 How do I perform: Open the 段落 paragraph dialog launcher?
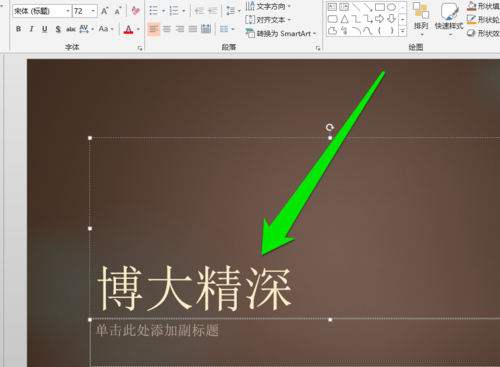318,48
